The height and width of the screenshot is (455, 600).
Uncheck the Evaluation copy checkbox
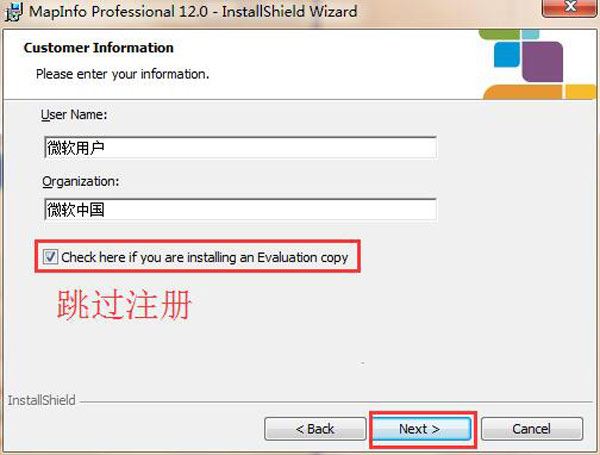50,257
